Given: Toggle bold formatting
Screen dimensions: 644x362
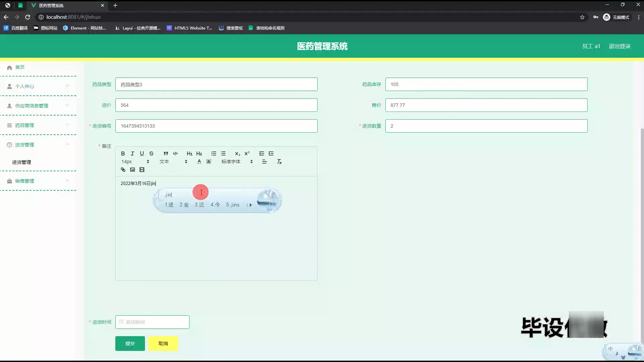Looking at the screenshot, I should pyautogui.click(x=123, y=154).
